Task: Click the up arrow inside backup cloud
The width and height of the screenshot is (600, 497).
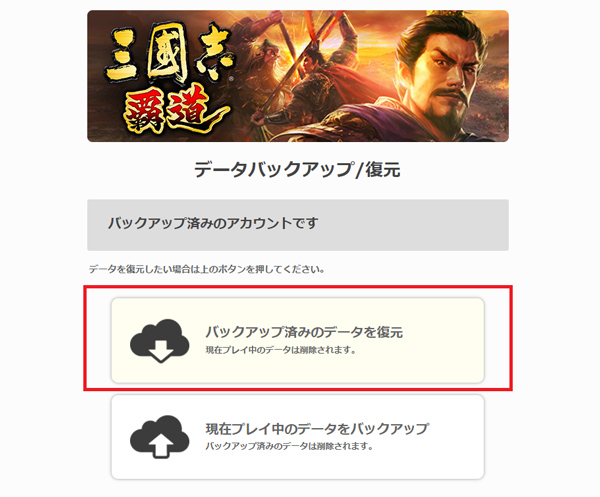Action: point(161,446)
